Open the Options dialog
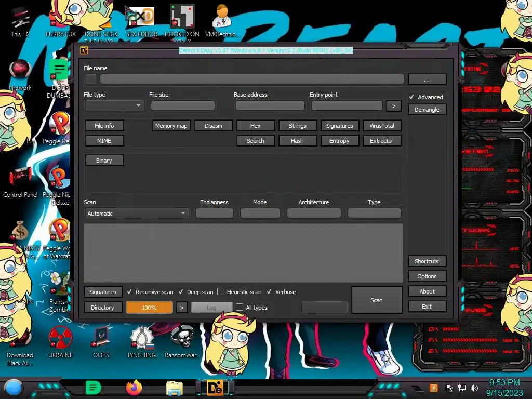Image resolution: width=532 pixels, height=399 pixels. [427, 276]
